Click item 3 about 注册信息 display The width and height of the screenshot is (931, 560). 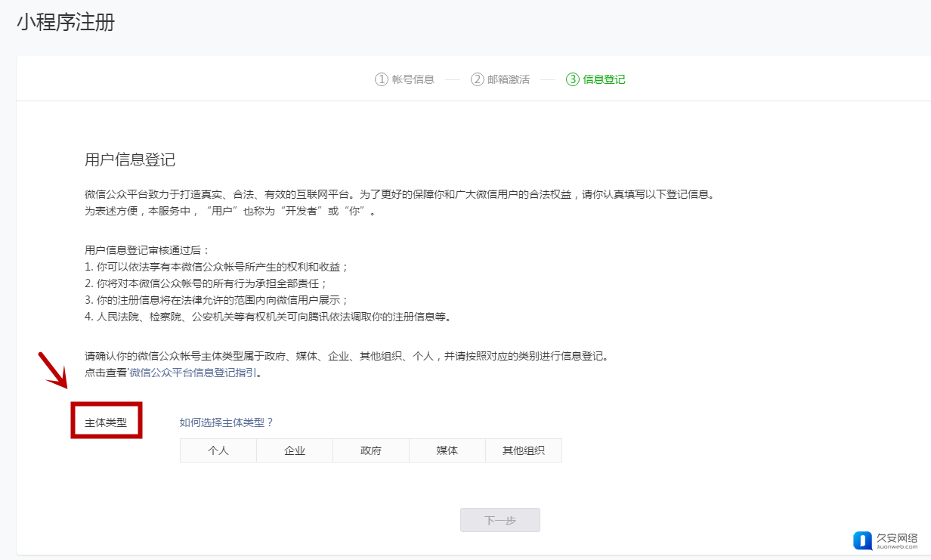point(217,300)
